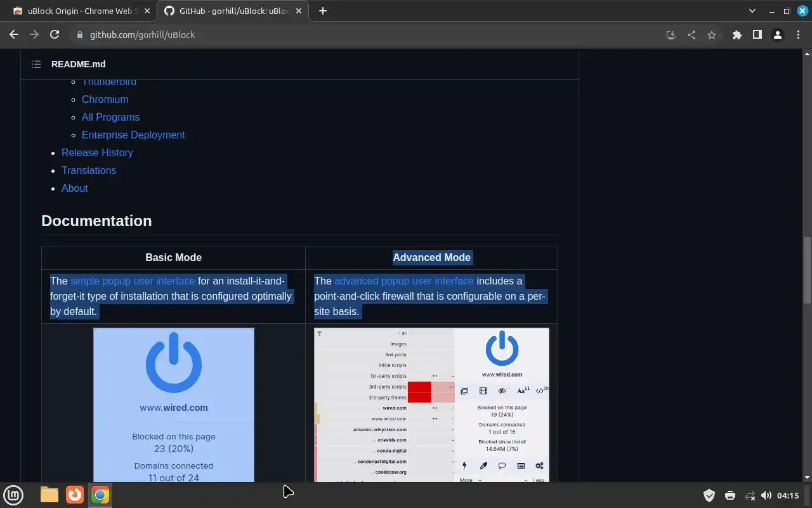Image resolution: width=812 pixels, height=508 pixels.
Task: Toggle the browser side panel
Action: tap(757, 35)
